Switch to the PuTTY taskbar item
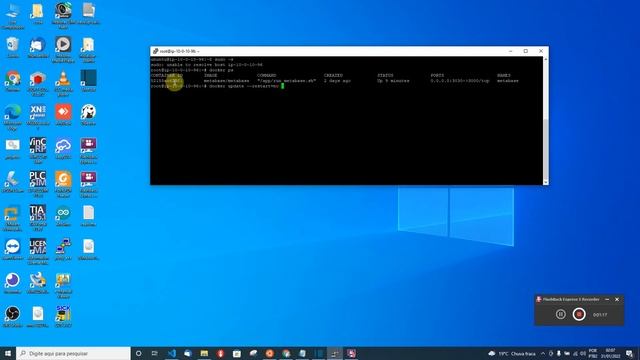 click(335, 353)
